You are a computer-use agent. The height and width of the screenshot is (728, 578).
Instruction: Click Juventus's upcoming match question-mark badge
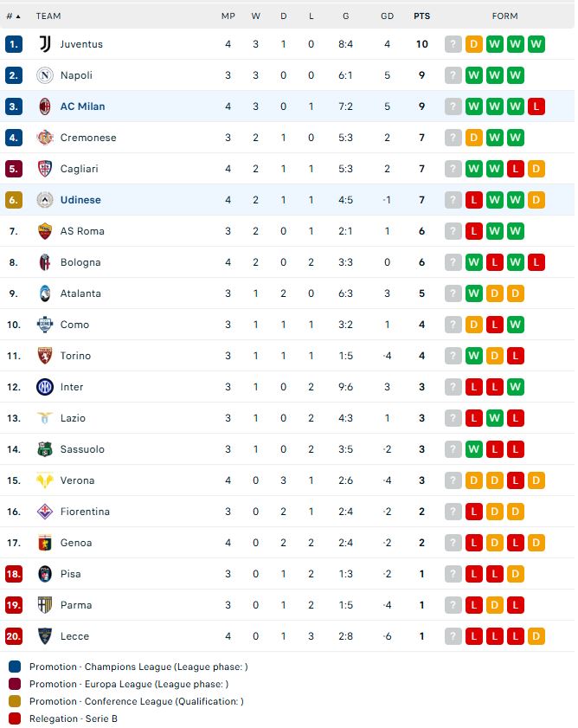[x=453, y=44]
